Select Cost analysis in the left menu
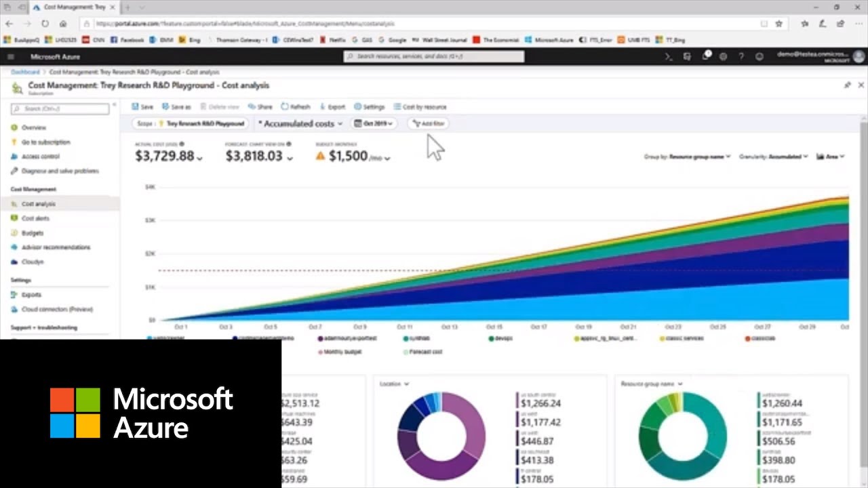 (60, 204)
